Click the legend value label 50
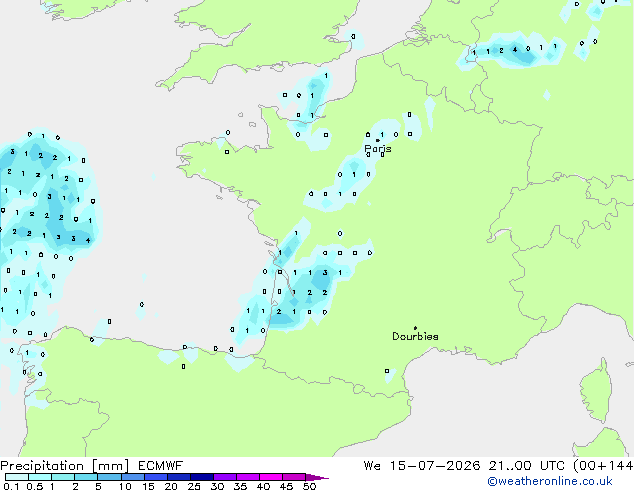 click(309, 486)
